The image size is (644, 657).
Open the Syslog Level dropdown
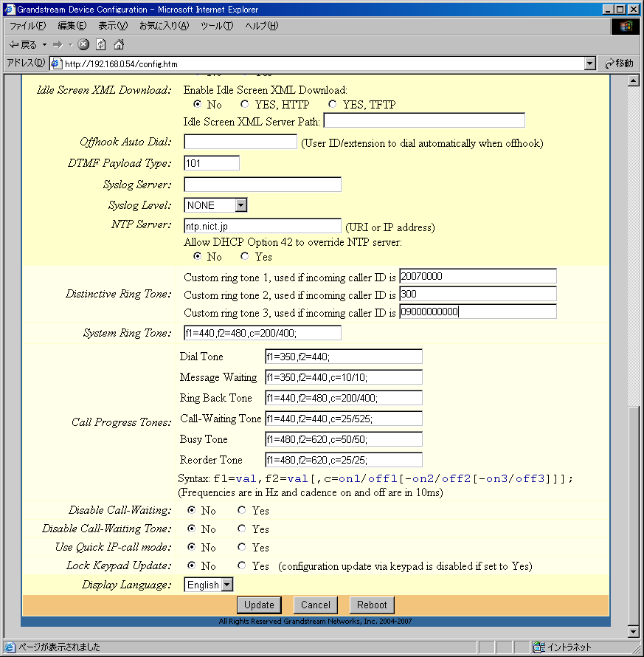[x=240, y=205]
